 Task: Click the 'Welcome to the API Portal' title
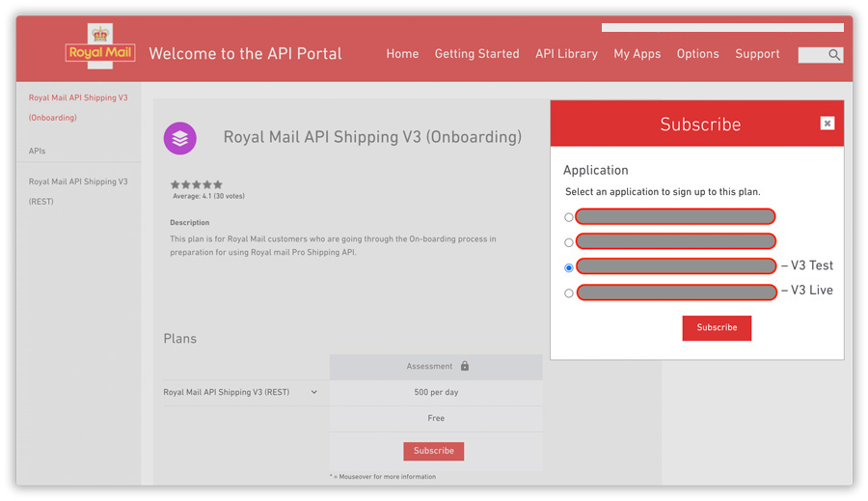(245, 54)
